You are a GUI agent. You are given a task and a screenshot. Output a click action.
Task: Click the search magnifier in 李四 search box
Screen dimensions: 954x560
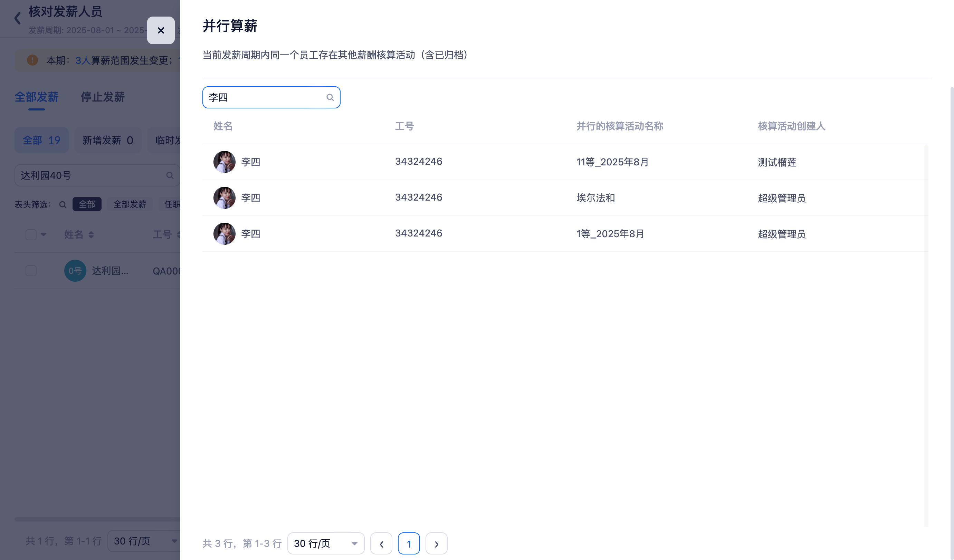coord(330,98)
